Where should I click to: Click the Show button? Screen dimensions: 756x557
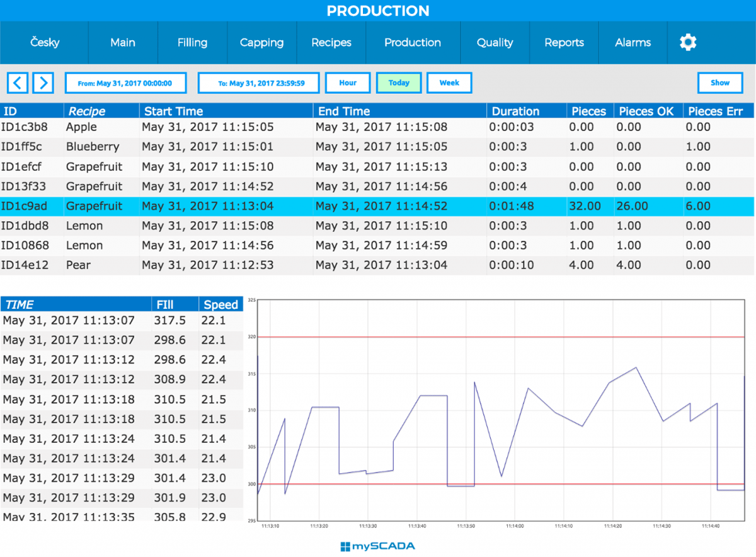click(720, 83)
